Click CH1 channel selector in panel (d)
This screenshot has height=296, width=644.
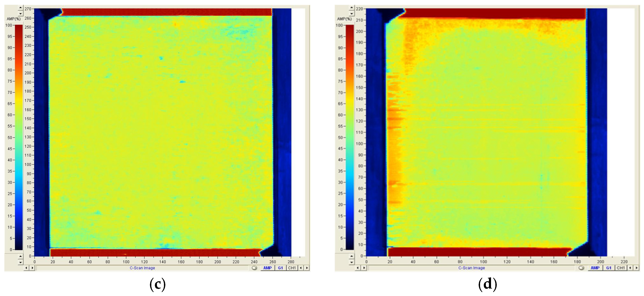pos(620,268)
